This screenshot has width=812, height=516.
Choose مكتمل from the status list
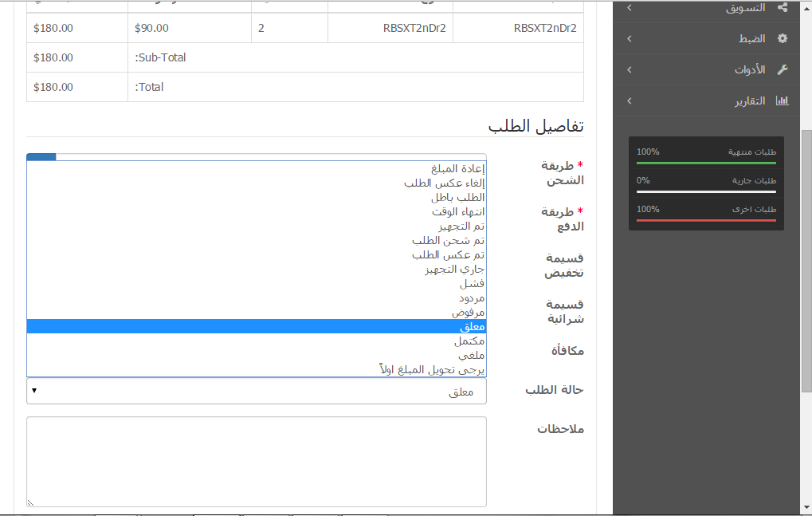257,341
